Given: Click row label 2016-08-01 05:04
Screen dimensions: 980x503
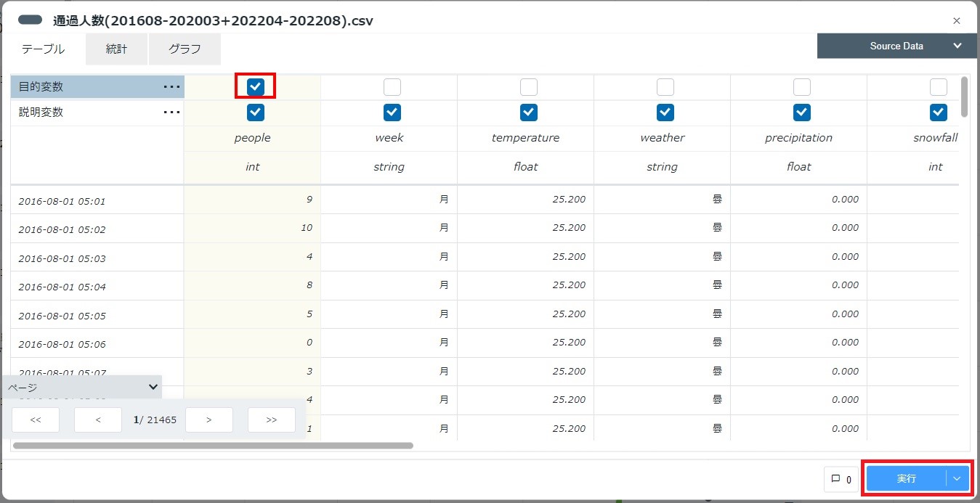Looking at the screenshot, I should (x=62, y=287).
